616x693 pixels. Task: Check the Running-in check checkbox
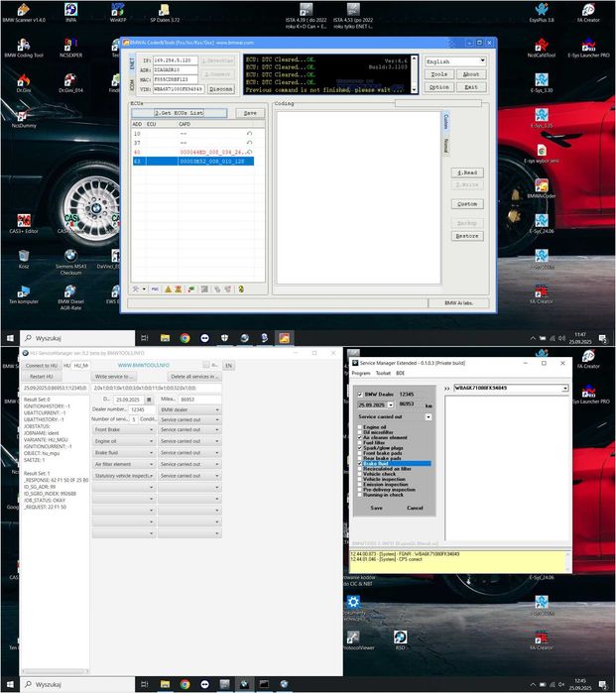(359, 495)
